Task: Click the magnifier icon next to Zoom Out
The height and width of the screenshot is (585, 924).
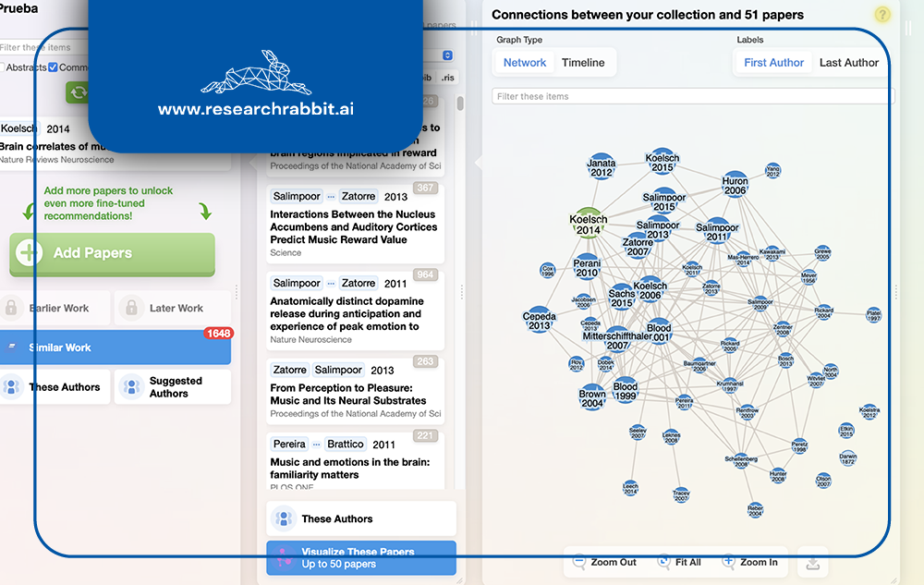Action: click(x=579, y=562)
